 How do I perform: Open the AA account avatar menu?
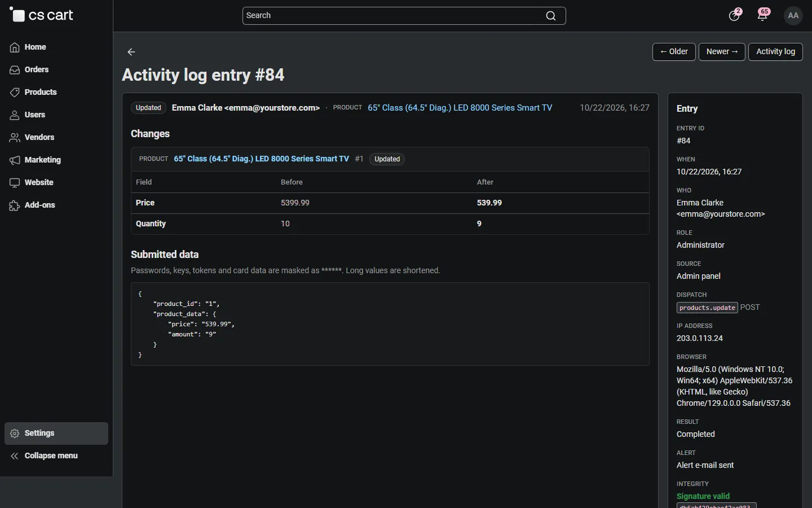tap(793, 15)
